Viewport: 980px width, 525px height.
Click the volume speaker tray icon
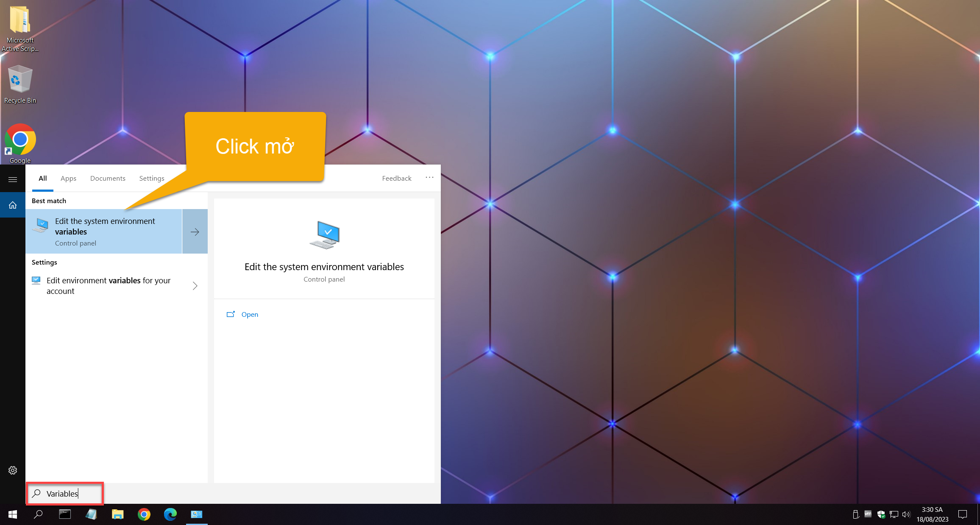pyautogui.click(x=906, y=514)
